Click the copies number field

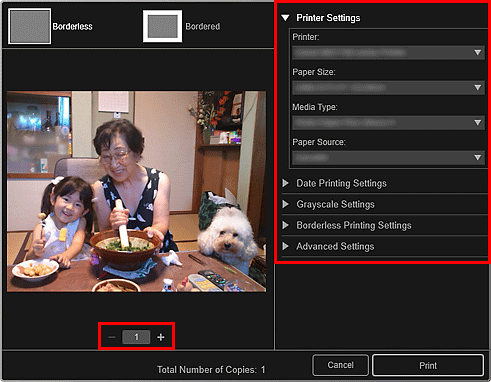[x=136, y=337]
